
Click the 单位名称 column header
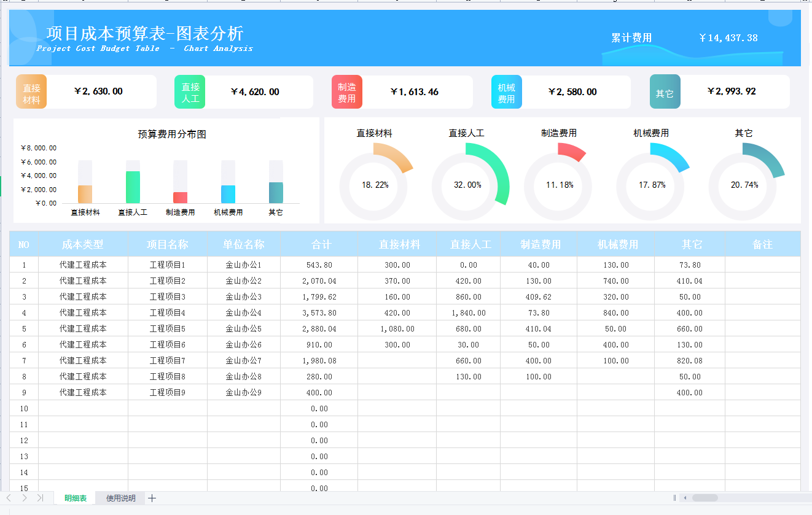pos(244,244)
